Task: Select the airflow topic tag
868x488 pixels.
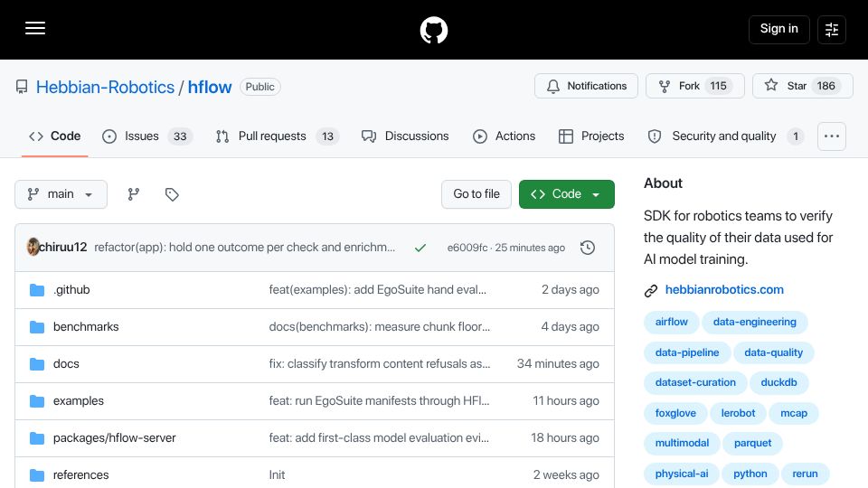Action: [671, 322]
